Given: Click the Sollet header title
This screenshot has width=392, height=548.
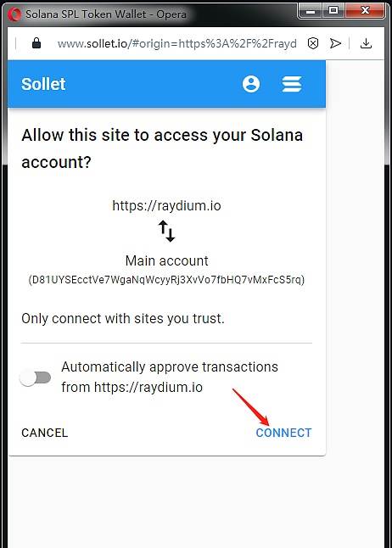Looking at the screenshot, I should click(43, 84).
